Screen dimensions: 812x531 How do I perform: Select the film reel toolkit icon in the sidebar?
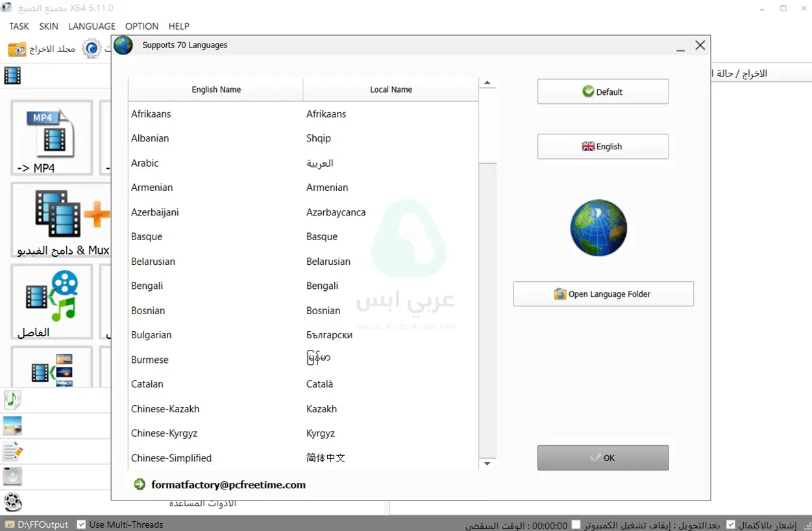(x=12, y=501)
